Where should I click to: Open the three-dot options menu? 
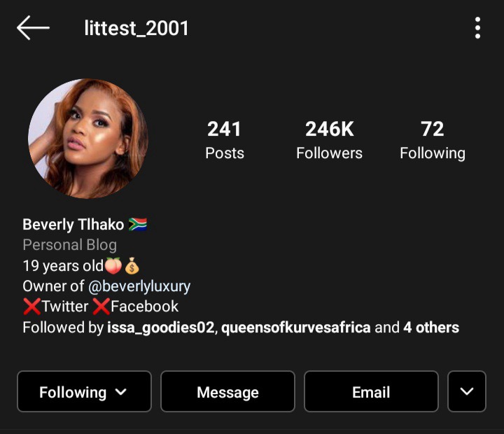(x=477, y=28)
